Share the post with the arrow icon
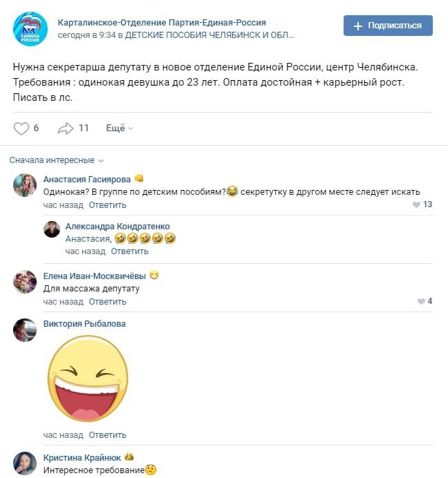Image resolution: width=448 pixels, height=478 pixels. click(65, 128)
